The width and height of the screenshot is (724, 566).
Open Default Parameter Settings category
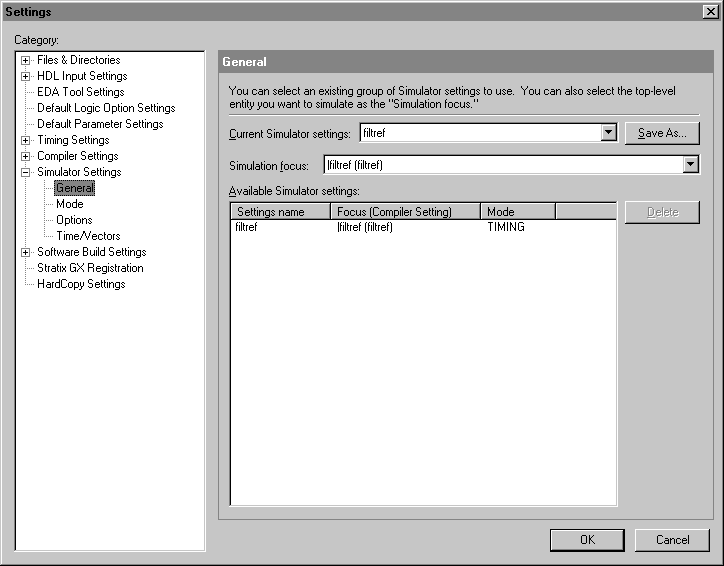pos(100,124)
